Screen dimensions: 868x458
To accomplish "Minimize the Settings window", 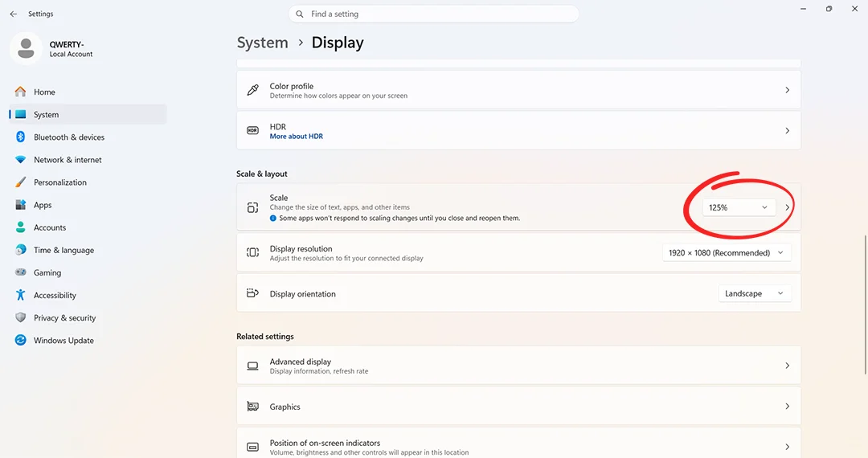I will [x=803, y=9].
